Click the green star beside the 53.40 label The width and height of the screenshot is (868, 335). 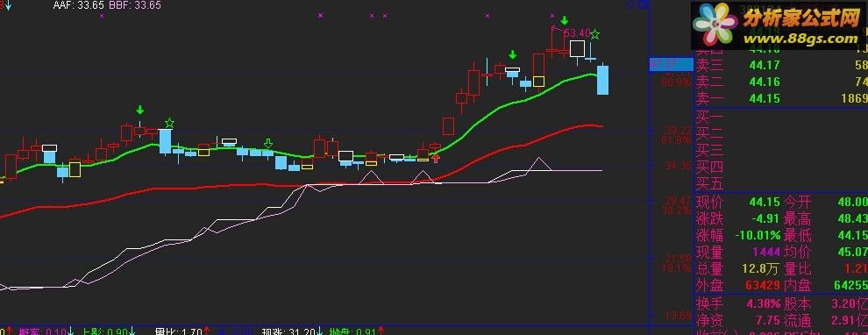pos(594,35)
